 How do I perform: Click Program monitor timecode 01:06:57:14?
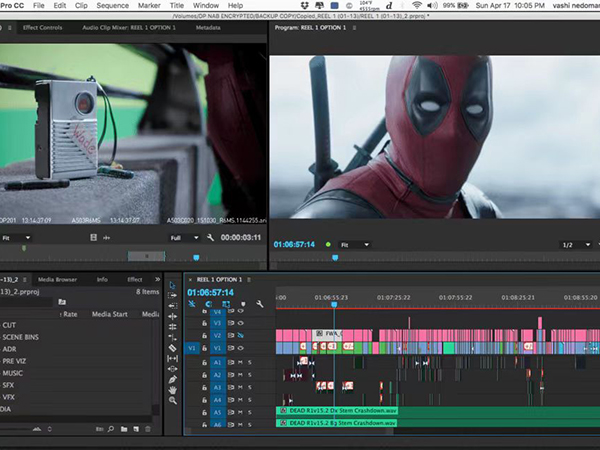coord(294,245)
